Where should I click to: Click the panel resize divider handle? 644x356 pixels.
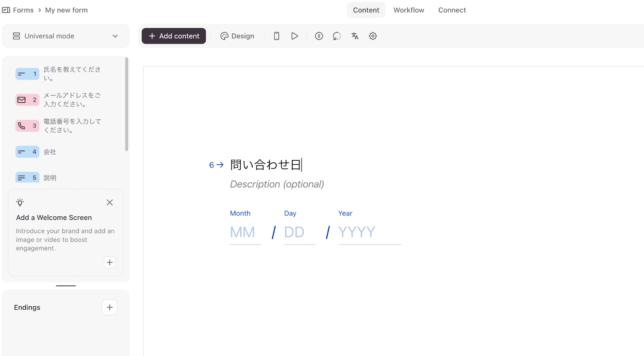(66, 286)
